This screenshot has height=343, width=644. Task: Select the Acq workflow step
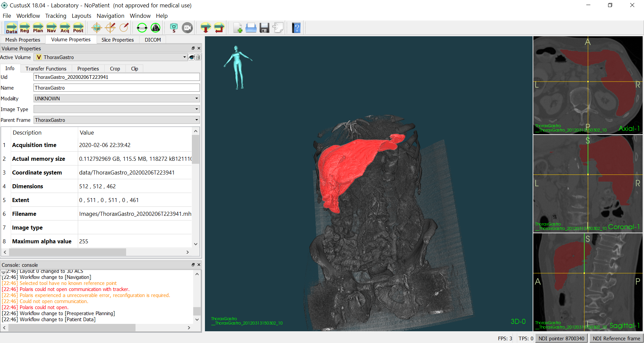click(x=65, y=28)
